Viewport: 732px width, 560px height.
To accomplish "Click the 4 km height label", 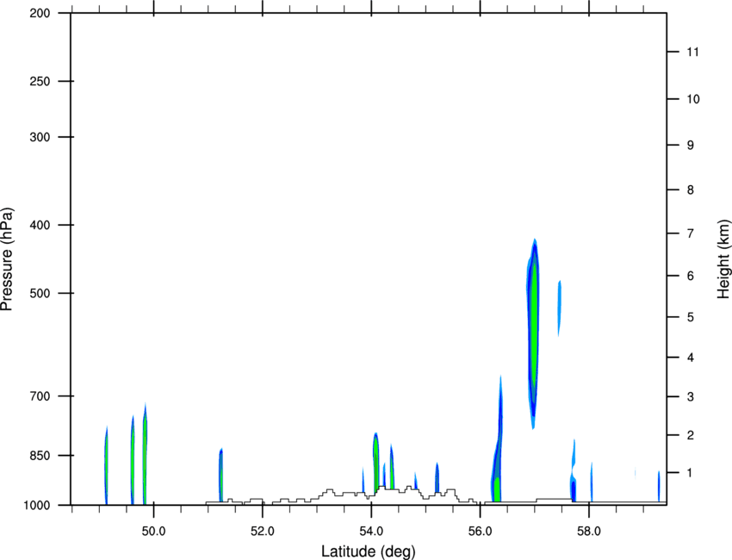I will click(691, 358).
